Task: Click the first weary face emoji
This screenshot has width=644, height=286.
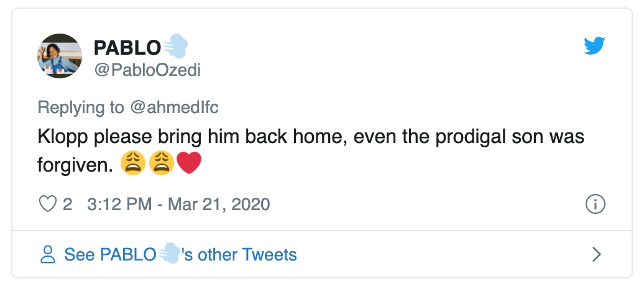Action: [x=132, y=165]
